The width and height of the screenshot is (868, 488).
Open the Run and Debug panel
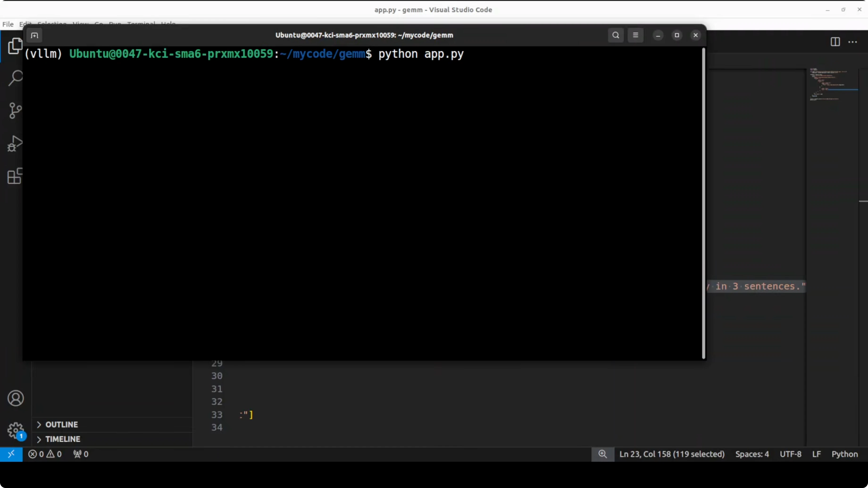coord(15,143)
